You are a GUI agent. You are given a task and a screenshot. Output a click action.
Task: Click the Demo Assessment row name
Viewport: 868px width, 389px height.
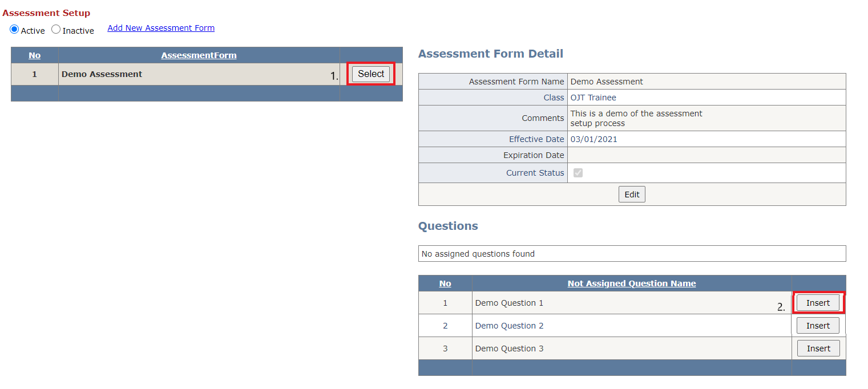(x=102, y=74)
